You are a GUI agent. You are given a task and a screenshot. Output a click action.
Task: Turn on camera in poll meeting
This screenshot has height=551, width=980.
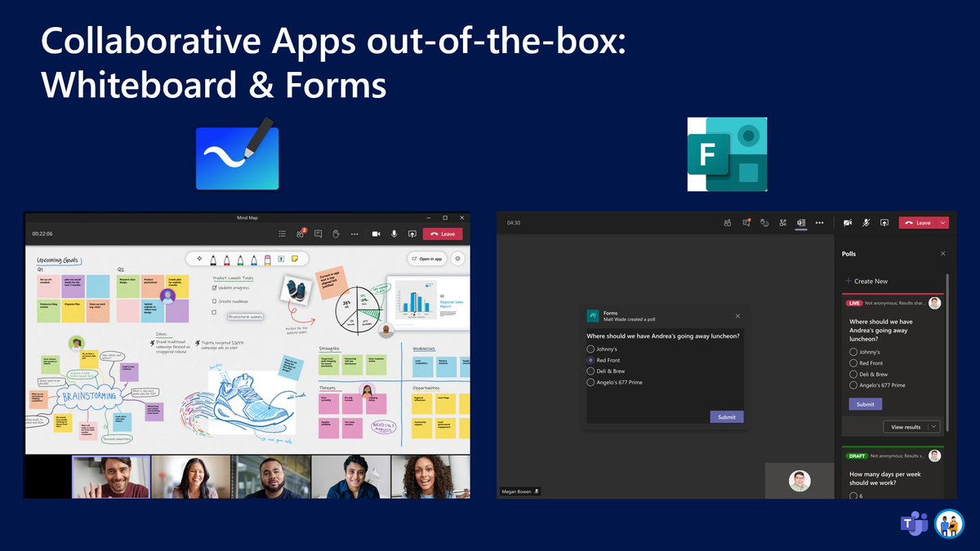coord(848,222)
